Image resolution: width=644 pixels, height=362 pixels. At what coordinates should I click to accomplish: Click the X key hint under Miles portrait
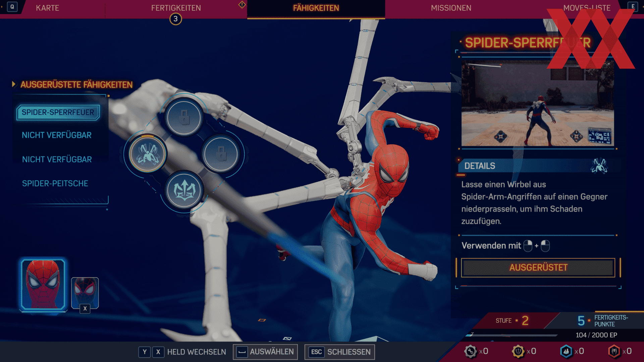85,309
